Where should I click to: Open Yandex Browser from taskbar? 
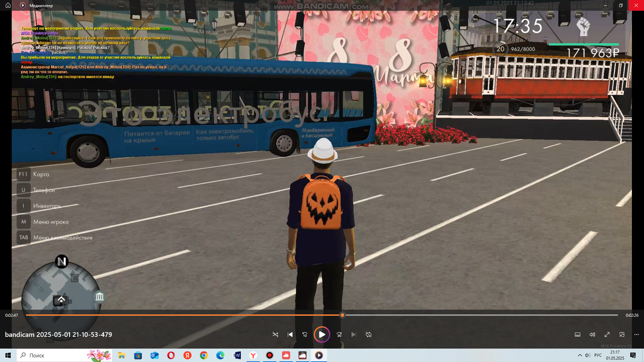pos(253,355)
